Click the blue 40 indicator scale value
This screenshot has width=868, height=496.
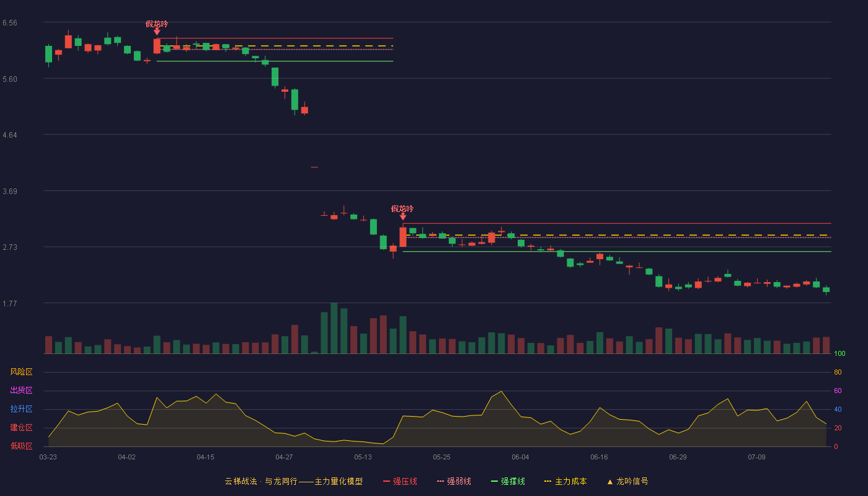coord(838,409)
